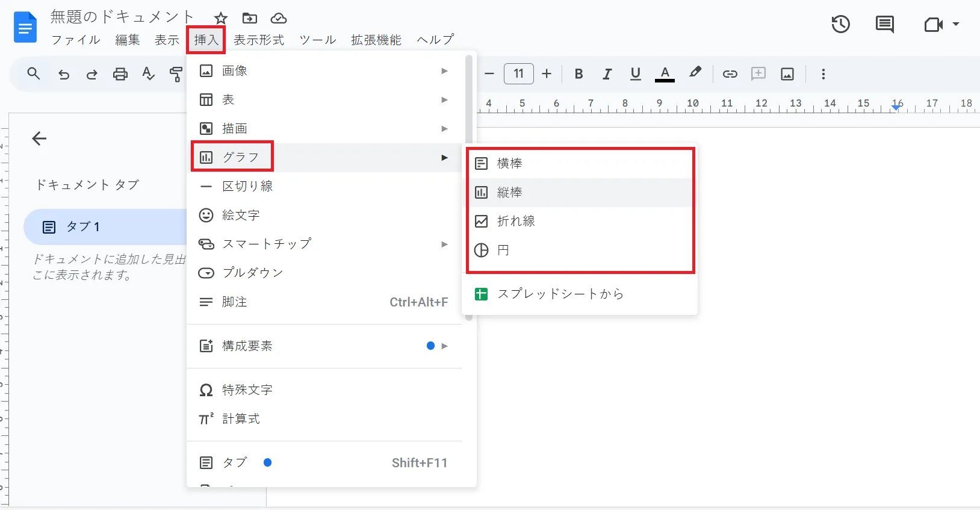Open the video call dropdown arrow
980x510 pixels.
[x=956, y=25]
